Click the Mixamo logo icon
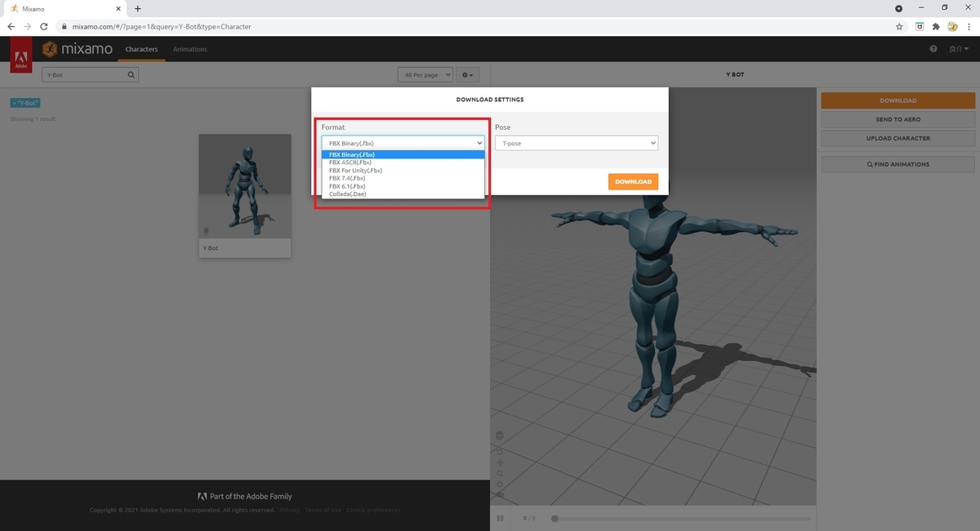Viewport: 980px width, 531px height. tap(49, 49)
